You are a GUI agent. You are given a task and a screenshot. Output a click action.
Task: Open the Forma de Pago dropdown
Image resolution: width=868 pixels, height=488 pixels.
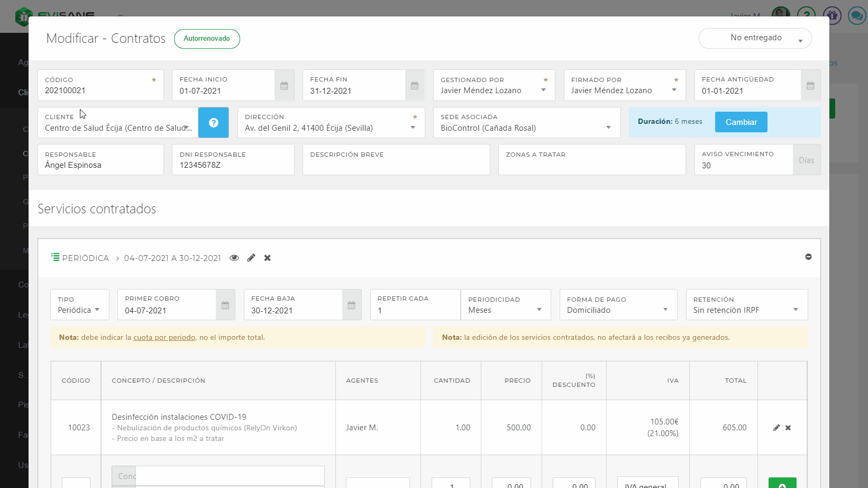(617, 310)
